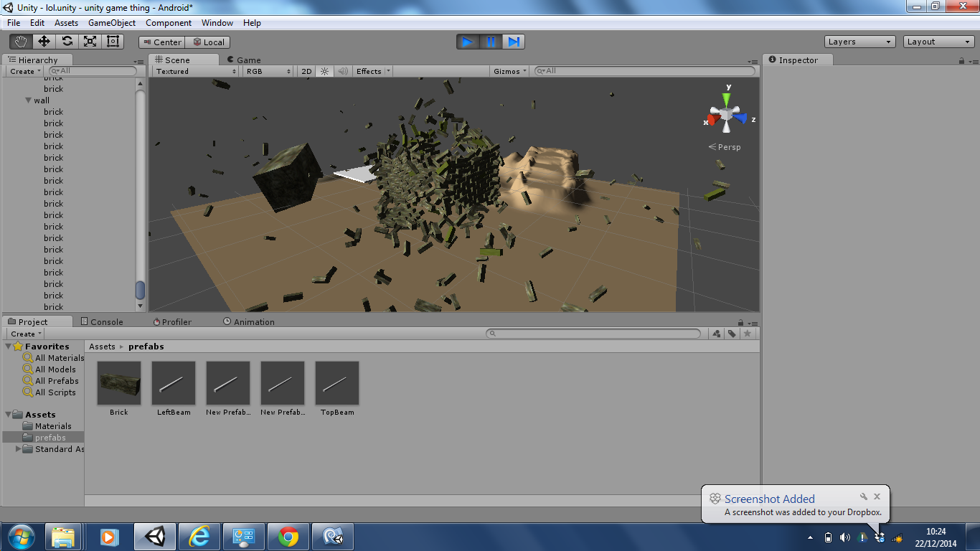This screenshot has height=551, width=980.
Task: Toggle the Center pivot button
Action: pyautogui.click(x=161, y=42)
